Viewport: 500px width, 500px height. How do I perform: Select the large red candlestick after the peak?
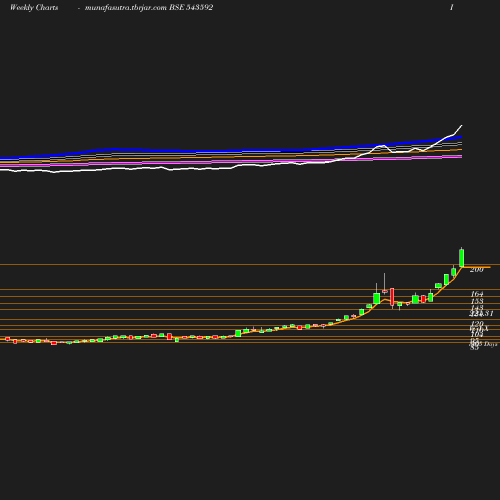pos(392,297)
